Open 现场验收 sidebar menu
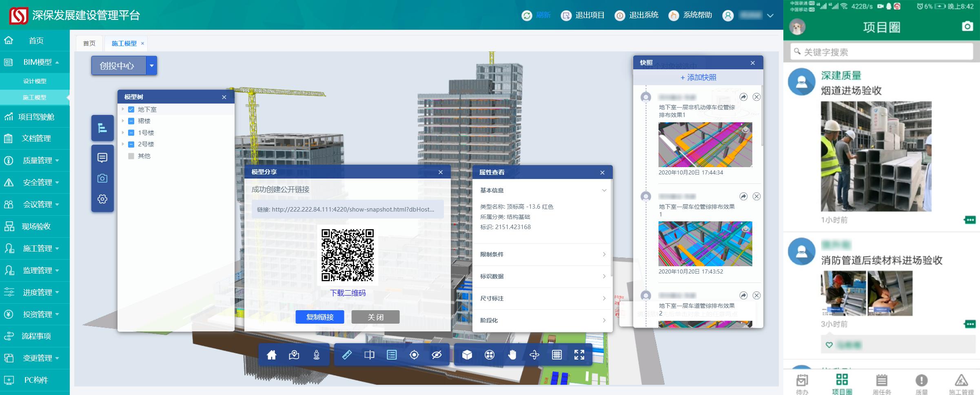Viewport: 980px width, 395px height. click(35, 226)
